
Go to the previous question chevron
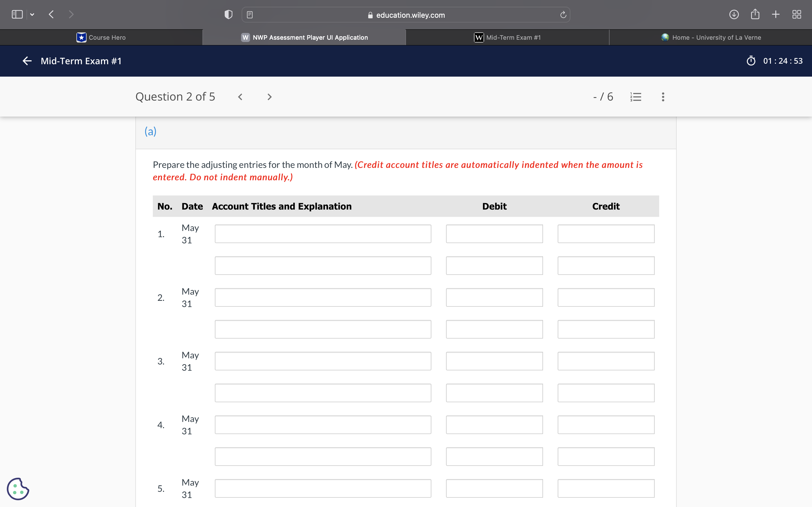click(x=240, y=97)
